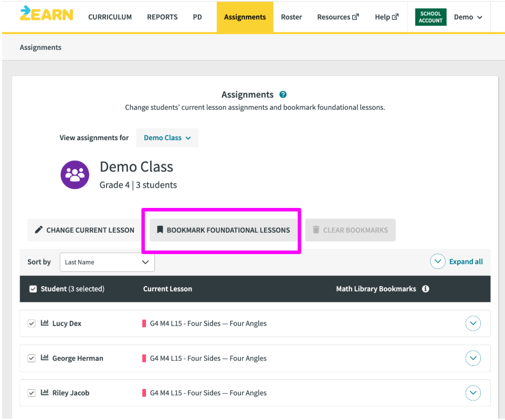
Task: Open George Herman's report chart icon
Action: [45, 358]
